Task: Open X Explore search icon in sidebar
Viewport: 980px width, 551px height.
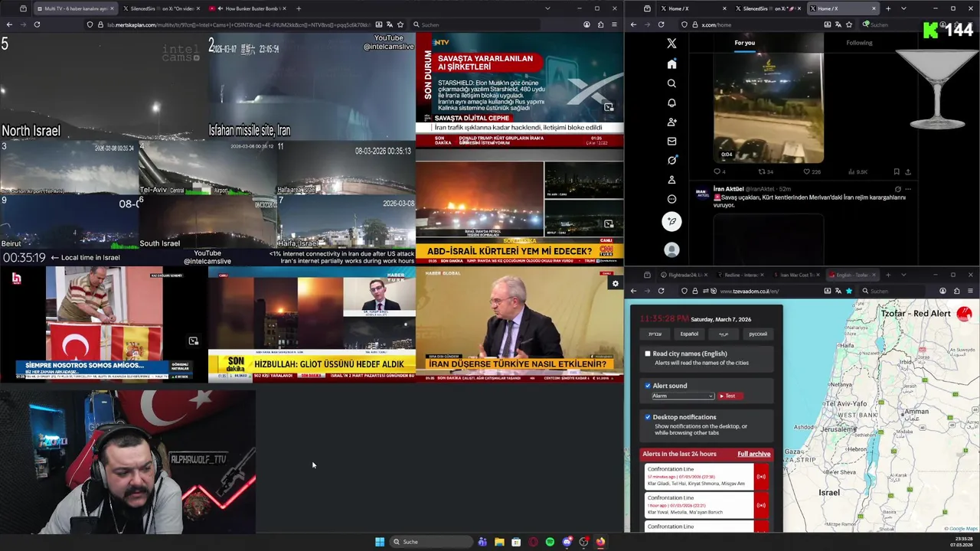Action: click(x=671, y=83)
